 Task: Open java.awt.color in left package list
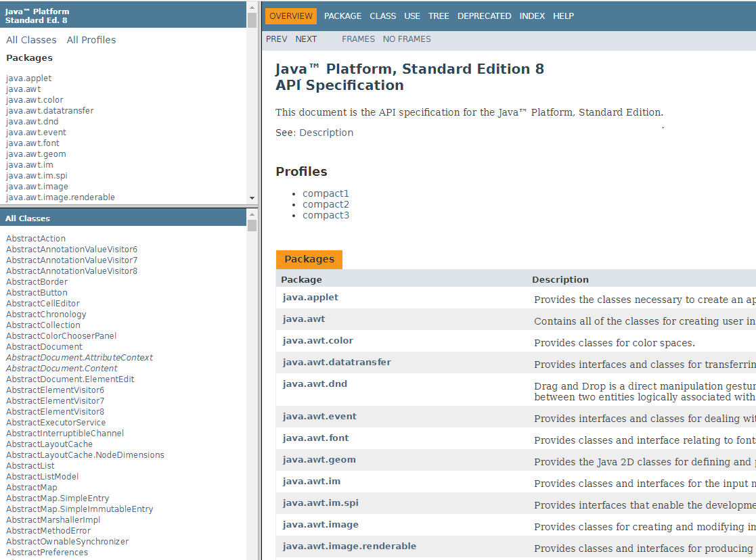point(35,100)
